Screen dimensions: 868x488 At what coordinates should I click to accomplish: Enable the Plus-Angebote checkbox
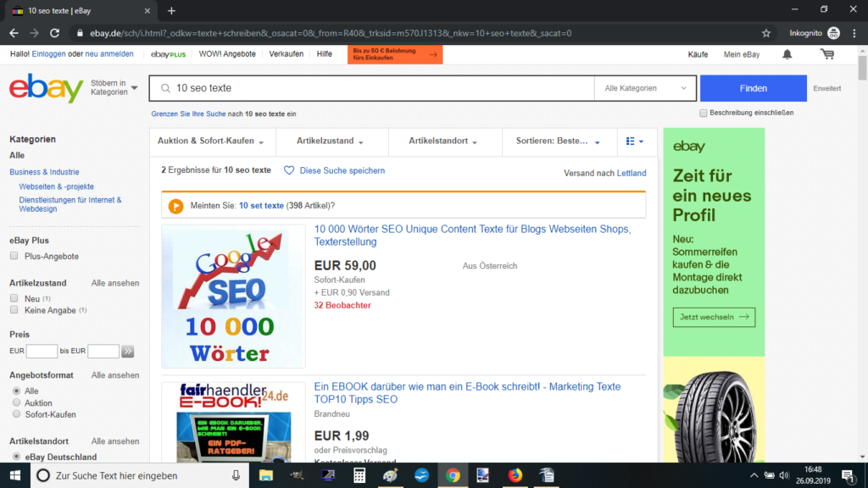pyautogui.click(x=14, y=256)
